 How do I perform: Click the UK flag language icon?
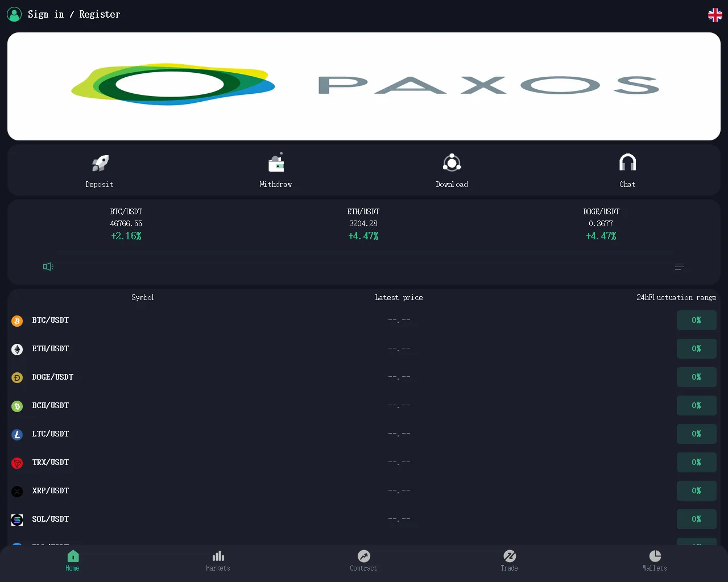[715, 15]
